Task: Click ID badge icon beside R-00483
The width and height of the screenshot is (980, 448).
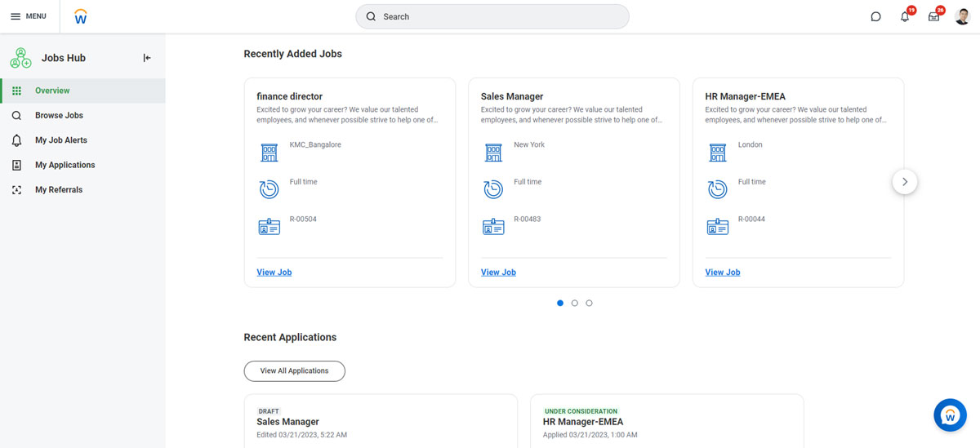Action: pyautogui.click(x=493, y=227)
